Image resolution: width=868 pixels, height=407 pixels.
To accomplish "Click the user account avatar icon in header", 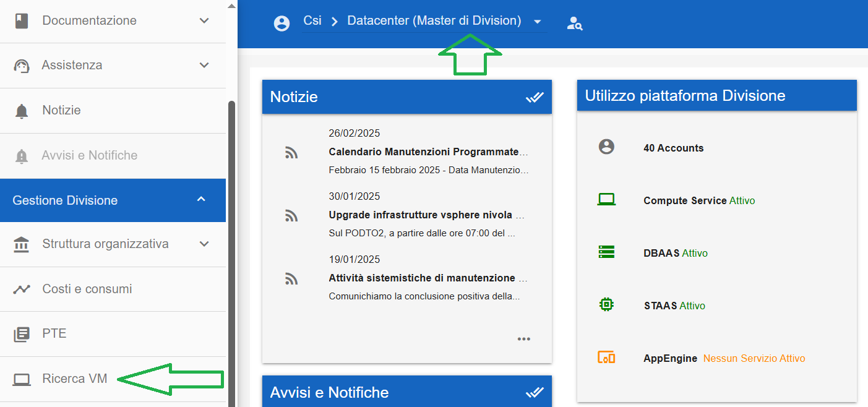I will [x=281, y=24].
